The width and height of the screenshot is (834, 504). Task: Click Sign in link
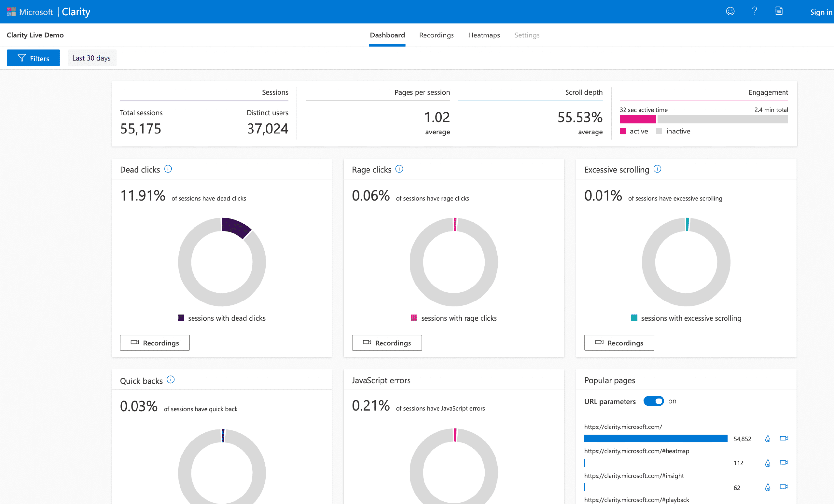click(821, 12)
